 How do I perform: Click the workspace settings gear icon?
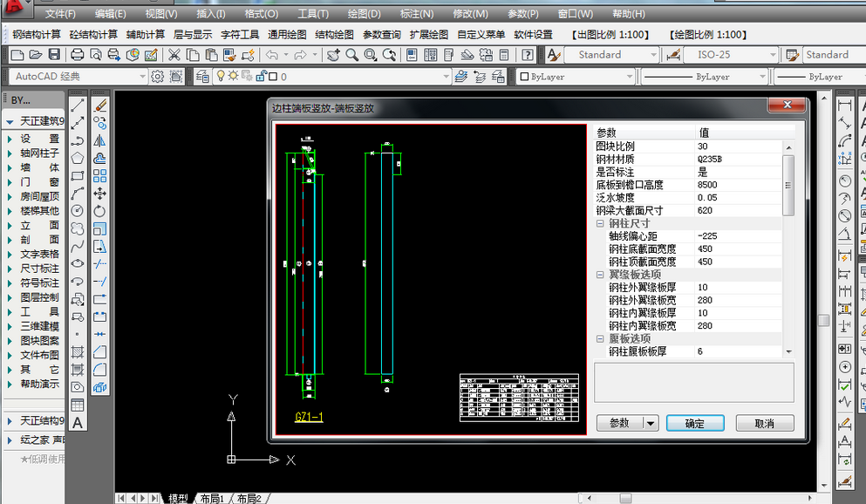pos(157,76)
